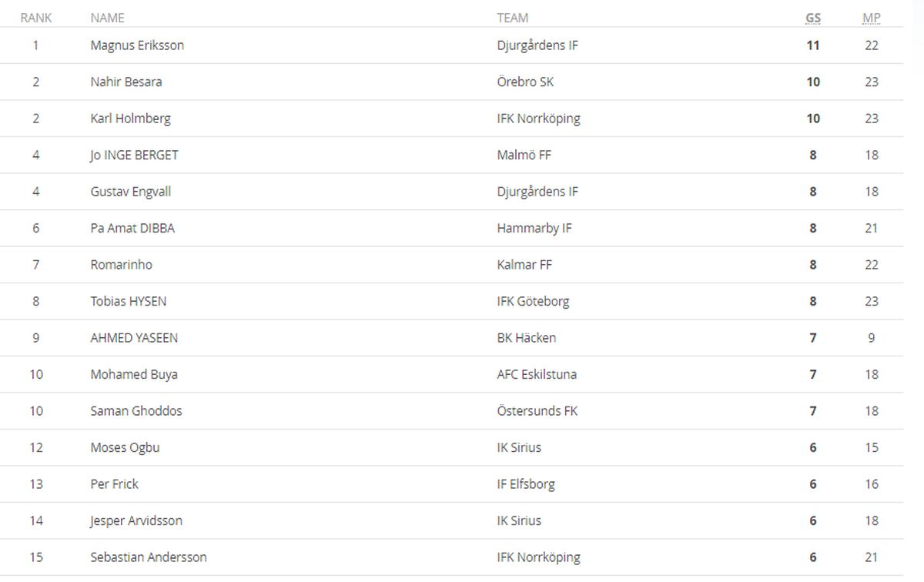Click Sebastian Andersson player name
This screenshot has height=582, width=924.
[149, 557]
